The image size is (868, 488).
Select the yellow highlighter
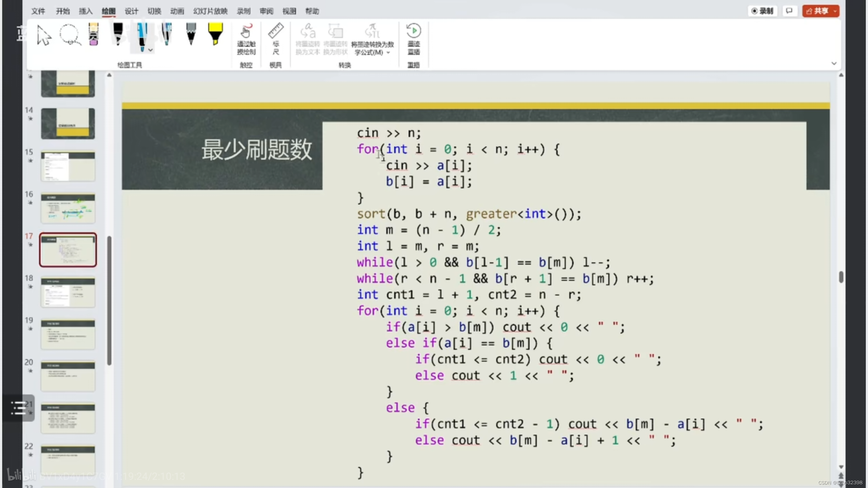(215, 34)
